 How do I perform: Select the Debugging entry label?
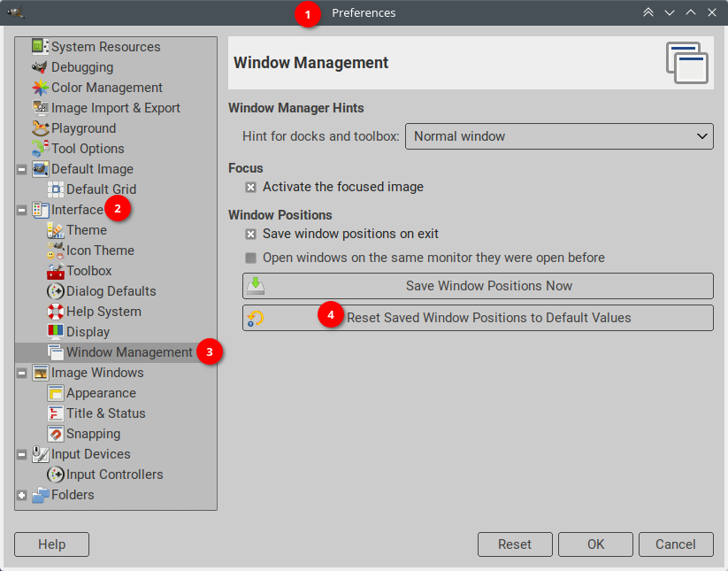click(x=82, y=67)
